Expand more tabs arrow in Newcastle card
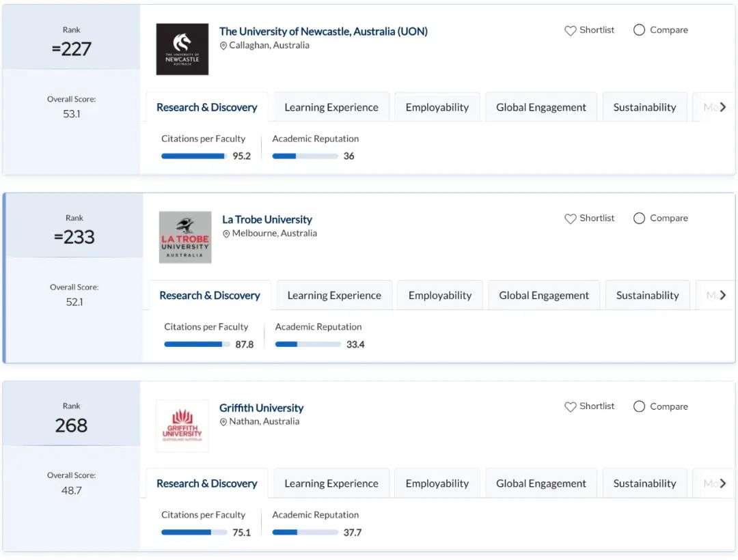The image size is (738, 560). 722,107
